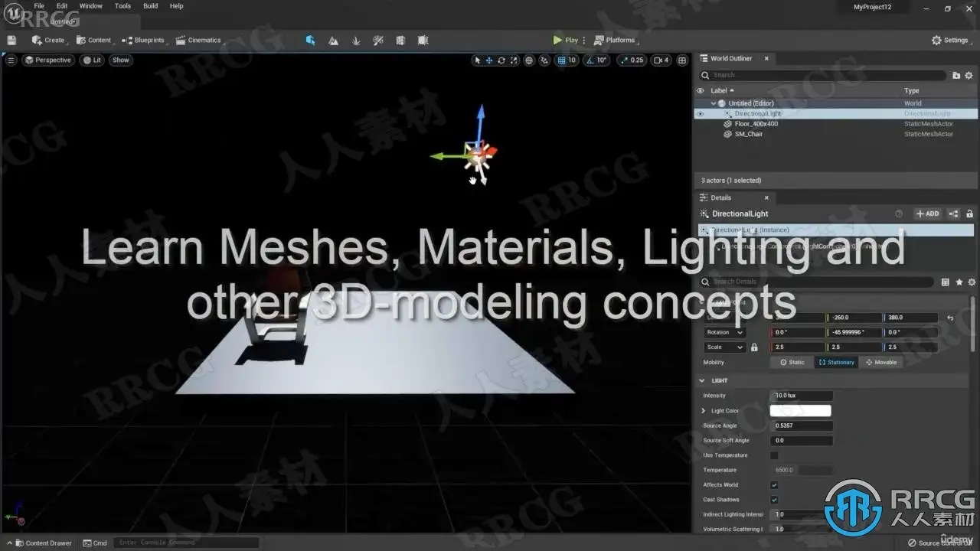Activate the Select mode icon
This screenshot has width=980, height=551.
pos(310,40)
